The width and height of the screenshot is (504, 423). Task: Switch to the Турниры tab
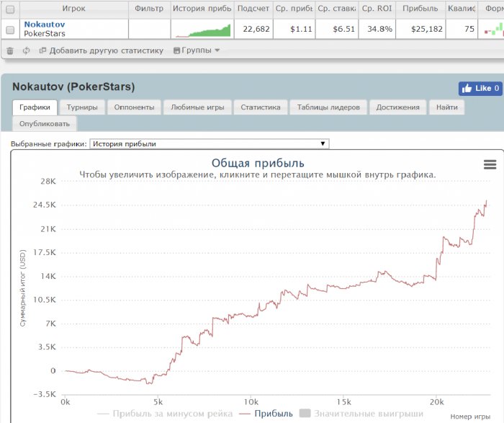click(82, 107)
